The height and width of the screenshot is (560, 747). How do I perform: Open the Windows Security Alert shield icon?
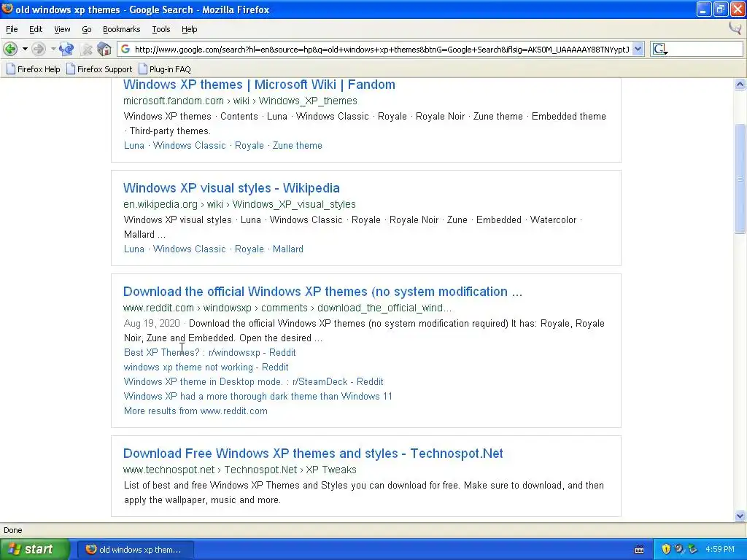(x=666, y=549)
